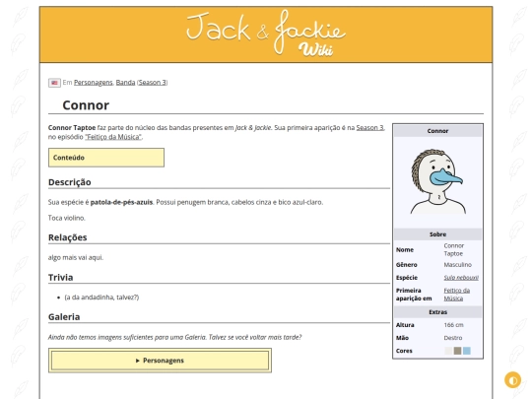Screen dimensions: 532x399
Task: Click the "Destro" hand value
Action: (x=452, y=338)
